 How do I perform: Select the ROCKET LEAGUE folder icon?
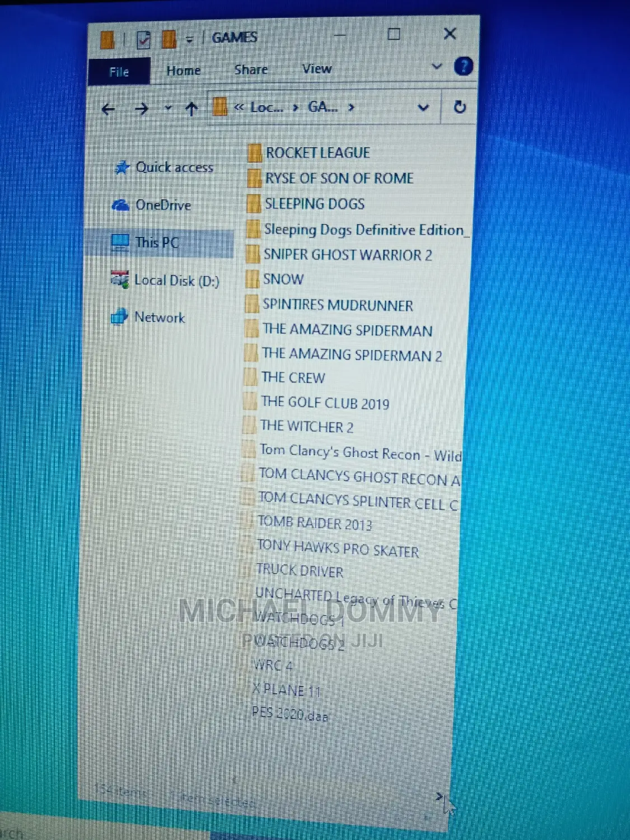pyautogui.click(x=254, y=153)
